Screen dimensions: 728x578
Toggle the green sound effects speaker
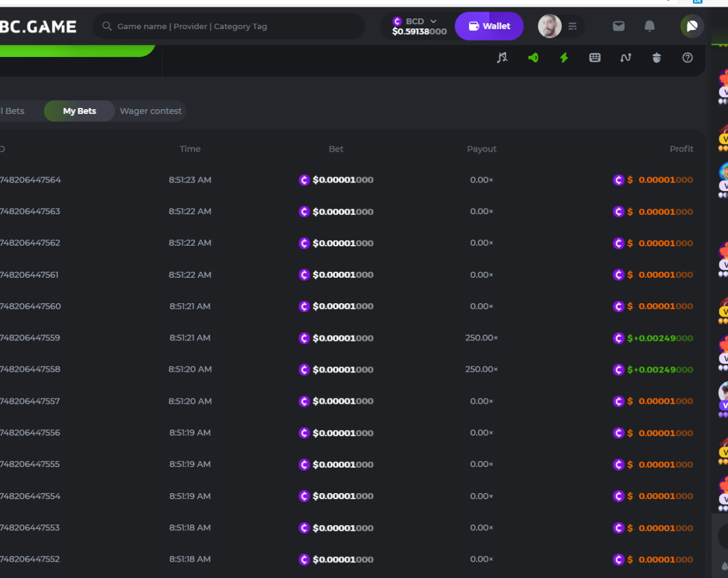pyautogui.click(x=533, y=58)
